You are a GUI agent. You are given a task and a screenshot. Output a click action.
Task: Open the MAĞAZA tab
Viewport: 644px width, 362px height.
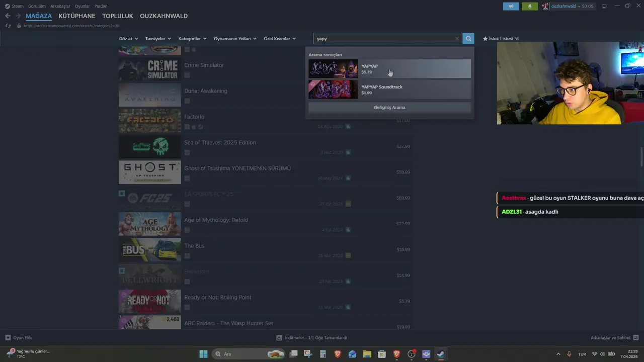39,16
